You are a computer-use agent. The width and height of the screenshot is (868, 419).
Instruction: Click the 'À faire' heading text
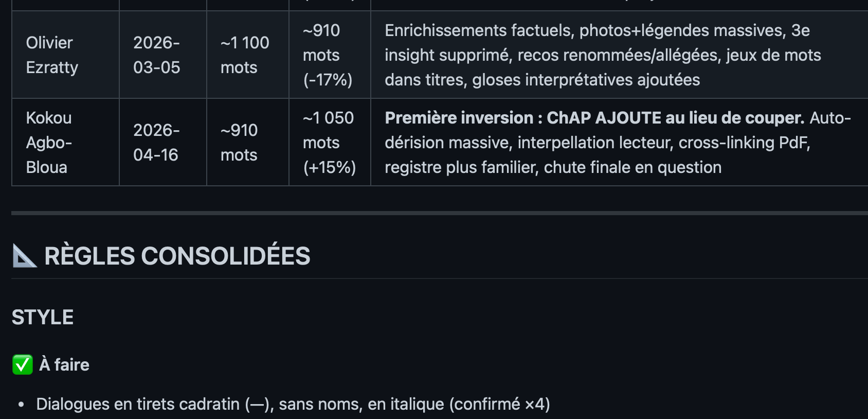(x=64, y=364)
